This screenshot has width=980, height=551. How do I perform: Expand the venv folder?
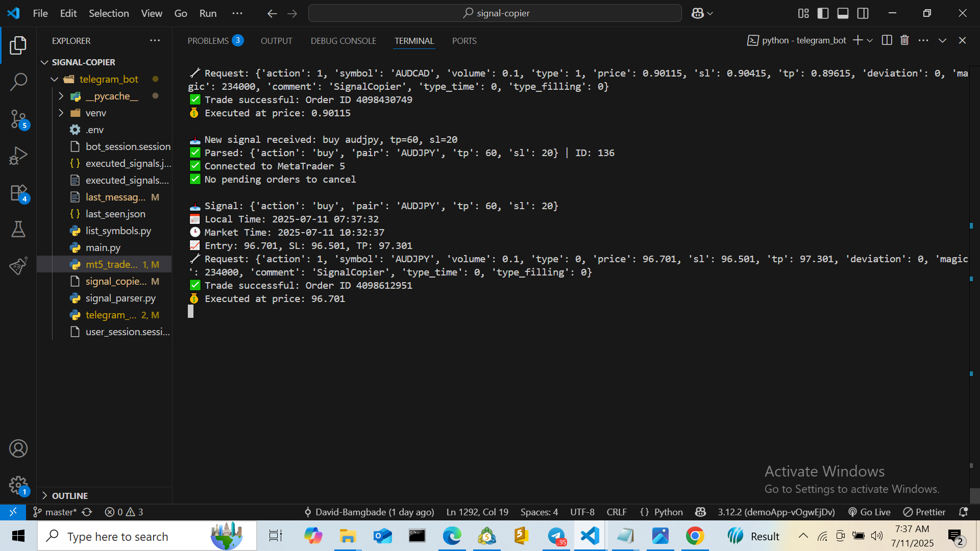pyautogui.click(x=61, y=113)
